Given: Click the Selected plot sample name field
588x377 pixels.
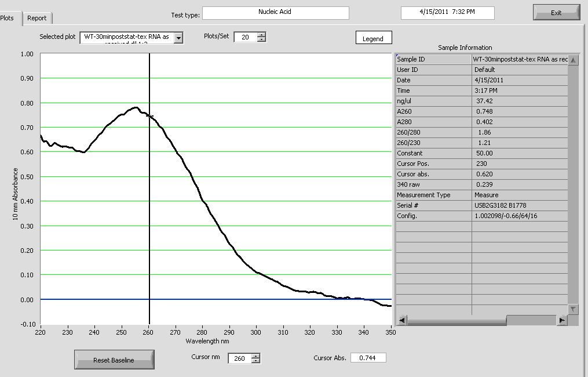Looking at the screenshot, I should point(126,38).
